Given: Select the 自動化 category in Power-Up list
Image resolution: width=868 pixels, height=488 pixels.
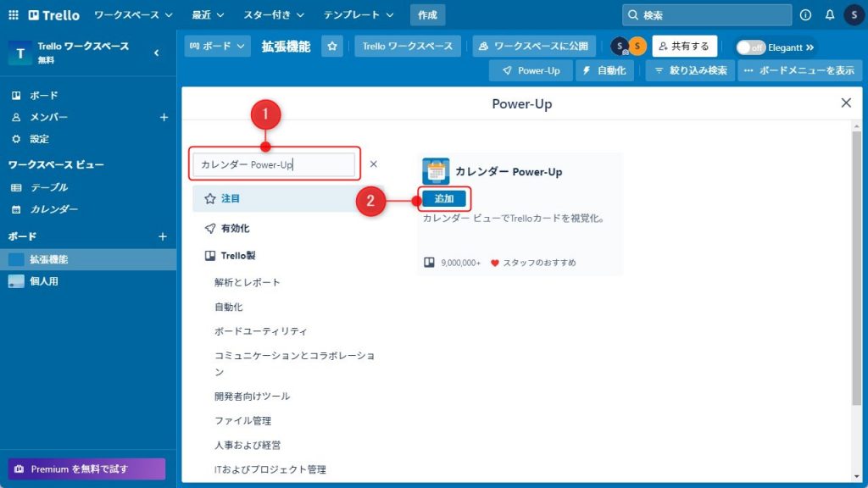Looking at the screenshot, I should [229, 307].
